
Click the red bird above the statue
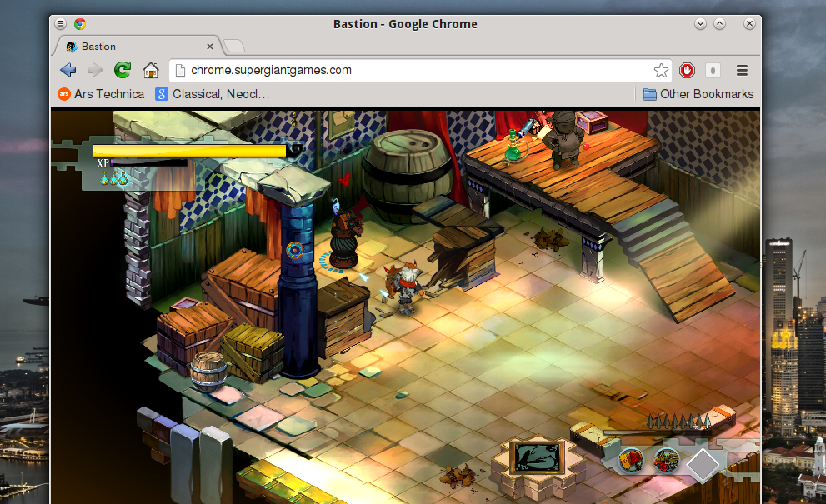click(344, 181)
